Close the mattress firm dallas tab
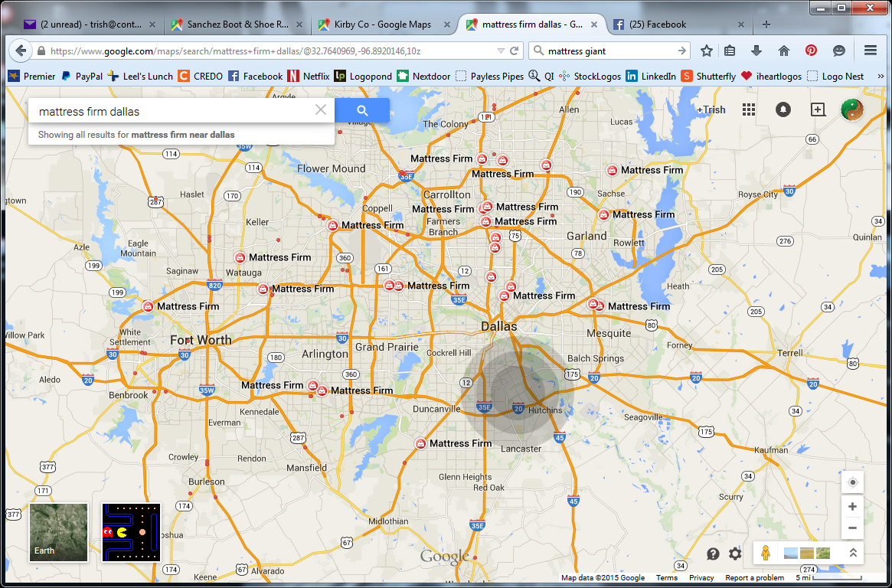 [594, 24]
